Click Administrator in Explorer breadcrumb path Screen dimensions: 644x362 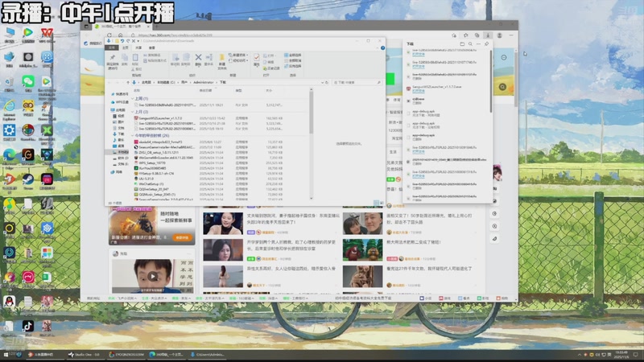[x=204, y=83]
